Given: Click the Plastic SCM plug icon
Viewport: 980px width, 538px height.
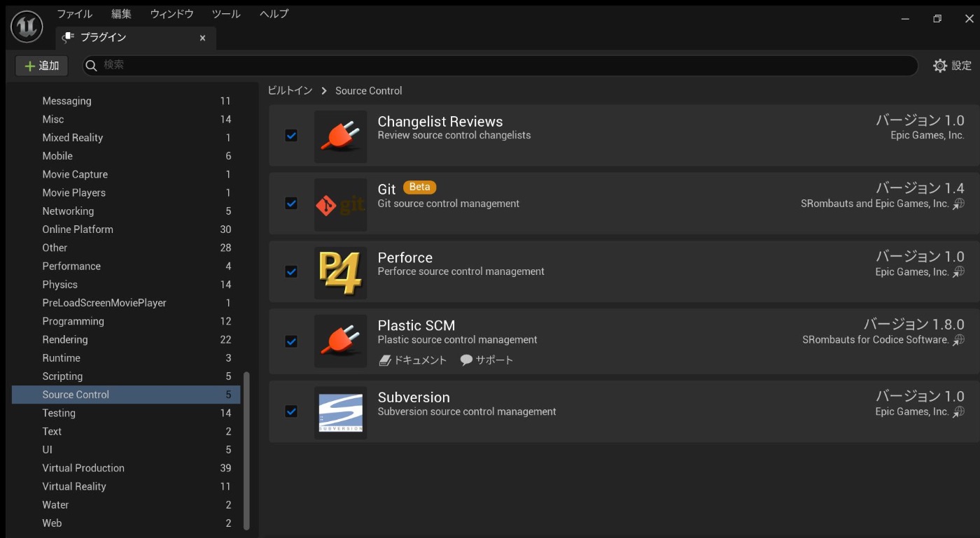Looking at the screenshot, I should click(340, 341).
